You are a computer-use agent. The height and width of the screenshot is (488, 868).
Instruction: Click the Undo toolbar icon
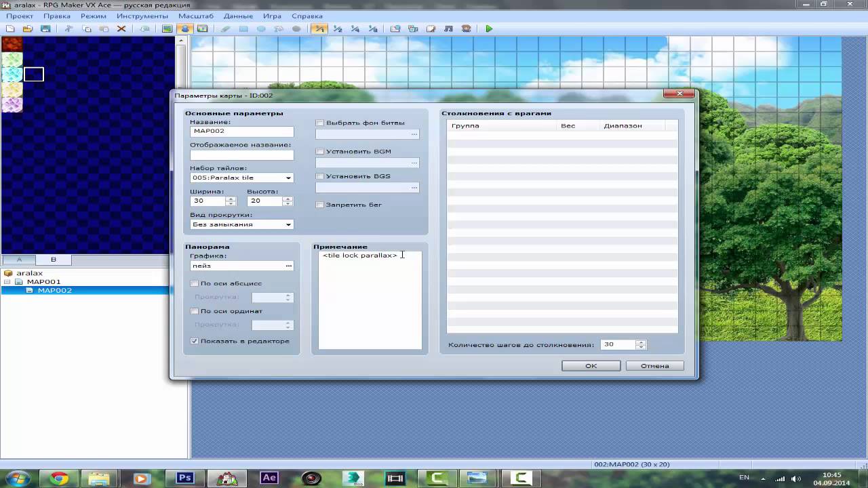144,28
